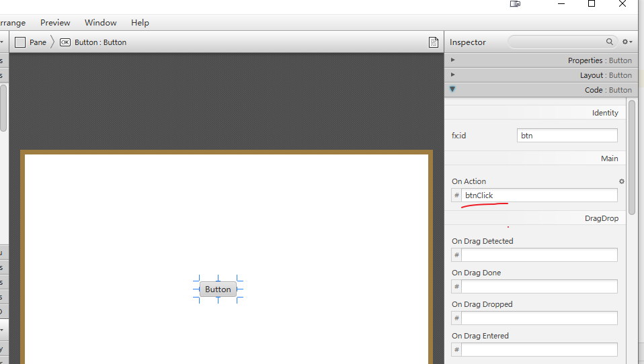The height and width of the screenshot is (364, 644).
Task: Click the hash symbol next to On Action
Action: (x=456, y=195)
